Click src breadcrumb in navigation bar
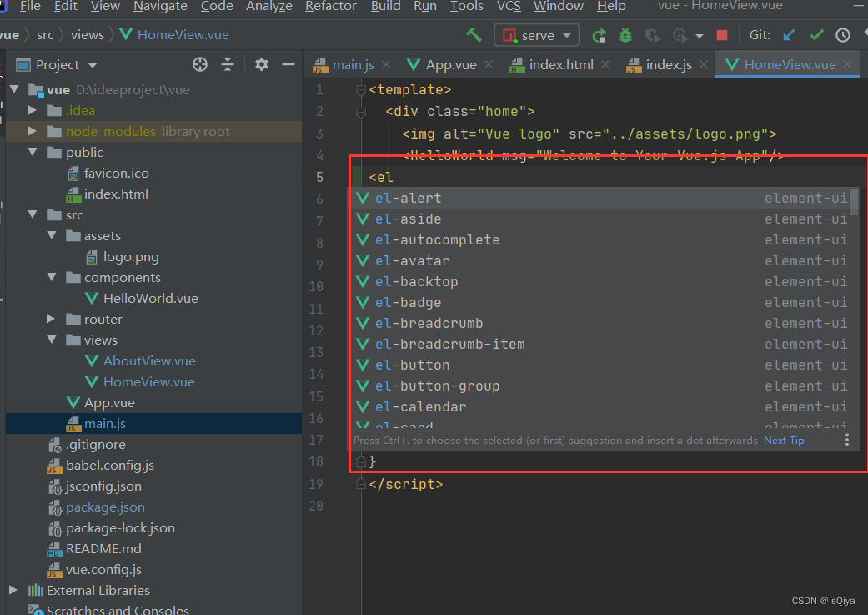 click(x=45, y=35)
